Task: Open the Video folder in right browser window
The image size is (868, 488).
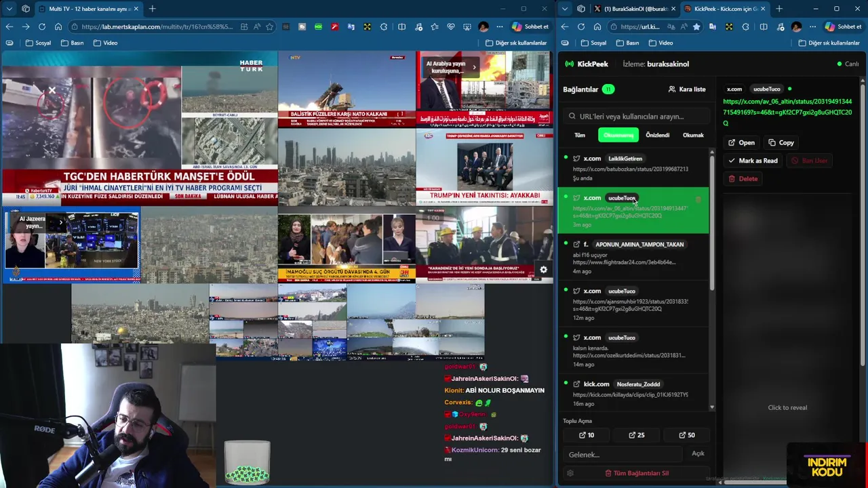Action: (660, 43)
